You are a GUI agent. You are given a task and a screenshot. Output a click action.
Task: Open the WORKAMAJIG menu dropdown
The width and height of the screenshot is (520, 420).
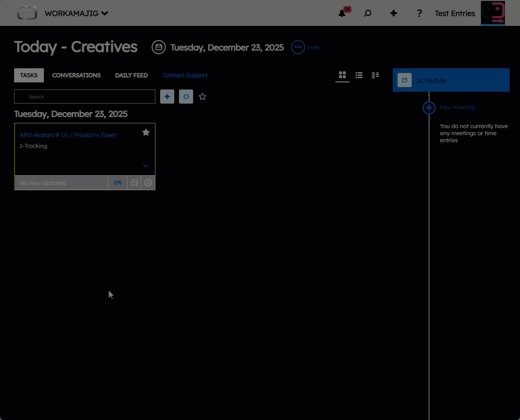point(76,13)
